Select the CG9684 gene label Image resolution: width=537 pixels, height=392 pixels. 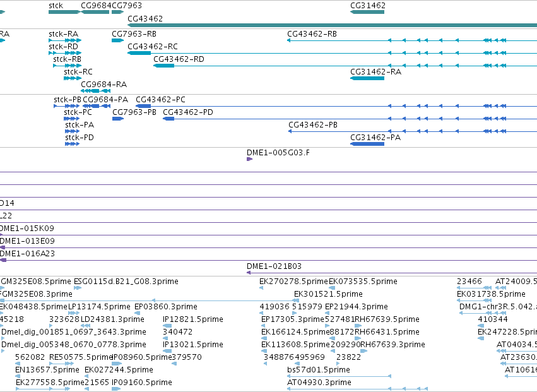(x=96, y=6)
